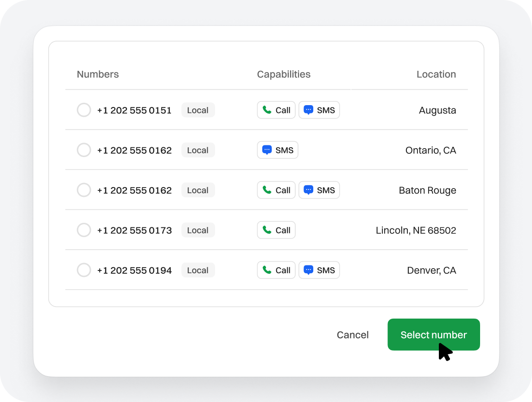Select radio button for +1 202 555 0173

[x=84, y=230]
